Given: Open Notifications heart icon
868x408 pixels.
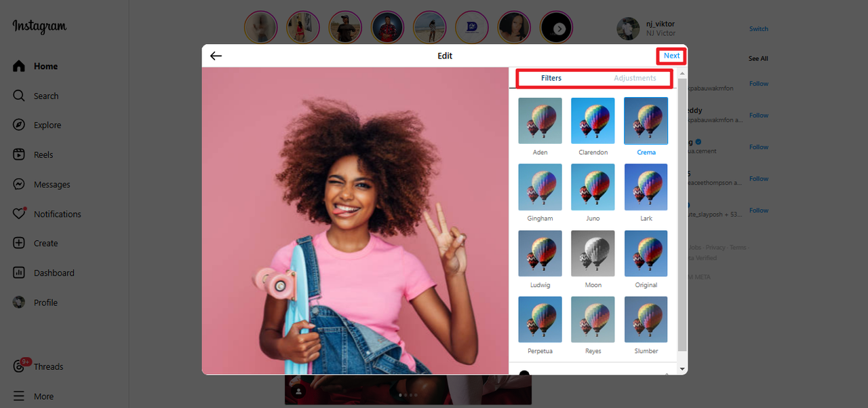Looking at the screenshot, I should point(19,213).
